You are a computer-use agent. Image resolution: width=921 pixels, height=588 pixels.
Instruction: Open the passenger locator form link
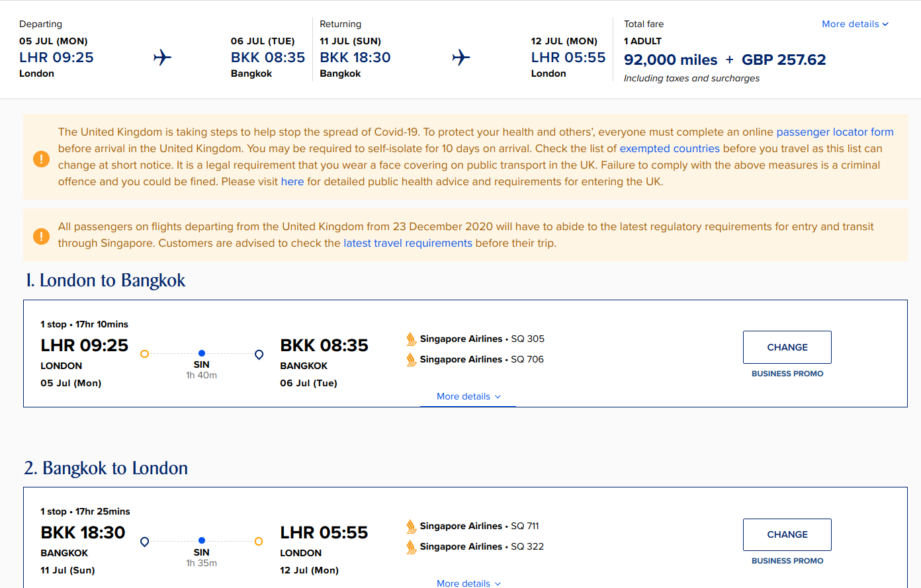(x=834, y=132)
